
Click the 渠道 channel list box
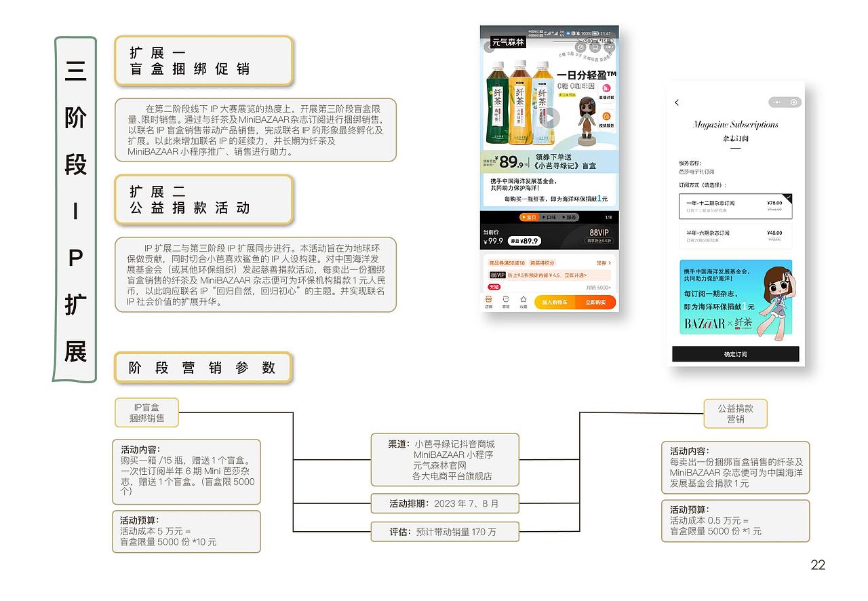(x=445, y=460)
